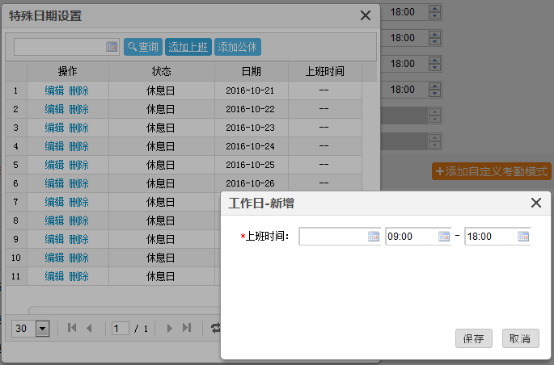Click 编辑 link in row 11

coord(54,276)
